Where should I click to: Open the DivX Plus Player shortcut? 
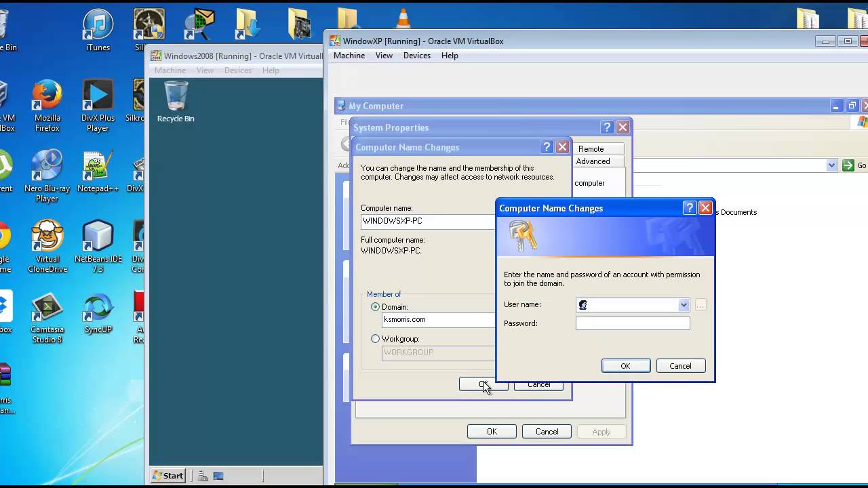click(98, 105)
